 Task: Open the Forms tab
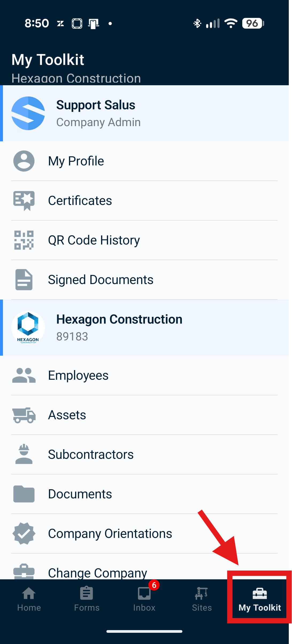click(87, 599)
